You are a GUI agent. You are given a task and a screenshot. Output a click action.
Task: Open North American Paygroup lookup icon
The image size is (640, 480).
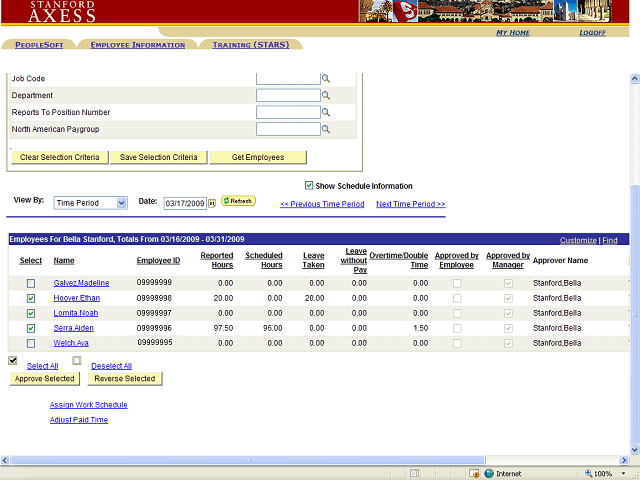[325, 130]
